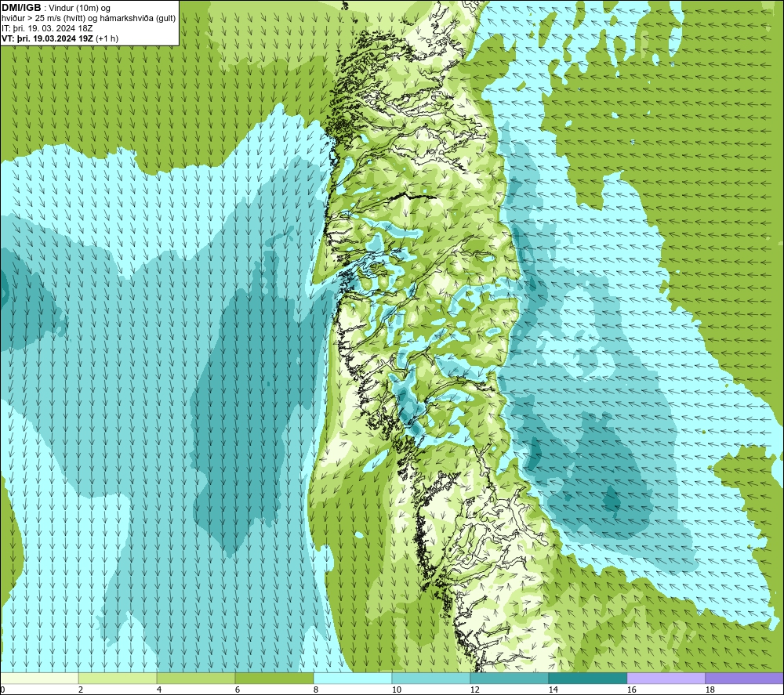Click the DMI/IGB title text
The height and width of the screenshot is (695, 784).
[x=21, y=8]
